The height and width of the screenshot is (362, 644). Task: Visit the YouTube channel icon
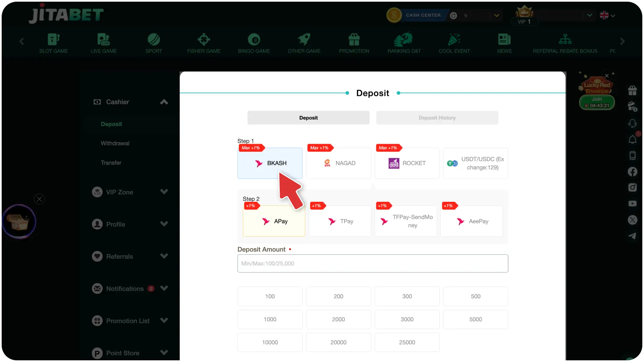click(x=632, y=203)
